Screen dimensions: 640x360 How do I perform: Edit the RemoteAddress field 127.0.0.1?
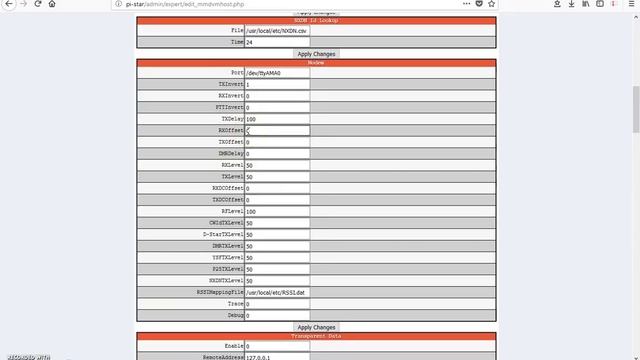click(x=277, y=356)
